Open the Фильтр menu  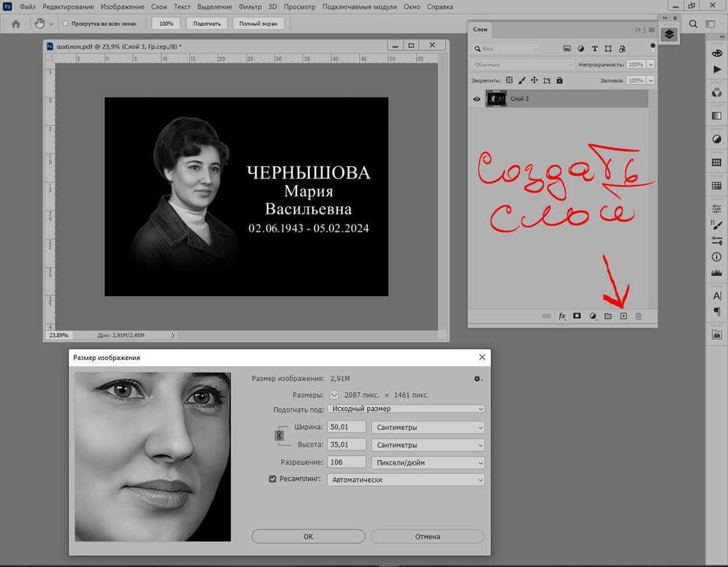[250, 6]
